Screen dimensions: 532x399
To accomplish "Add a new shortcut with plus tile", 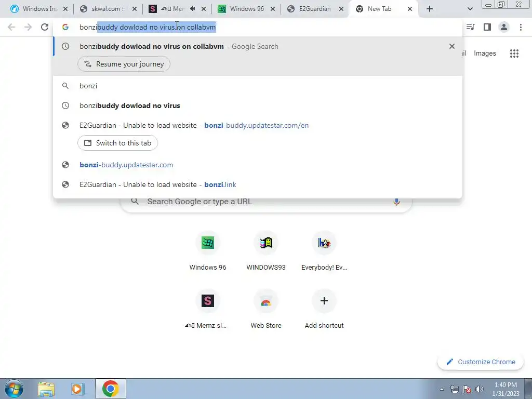I will point(324,310).
